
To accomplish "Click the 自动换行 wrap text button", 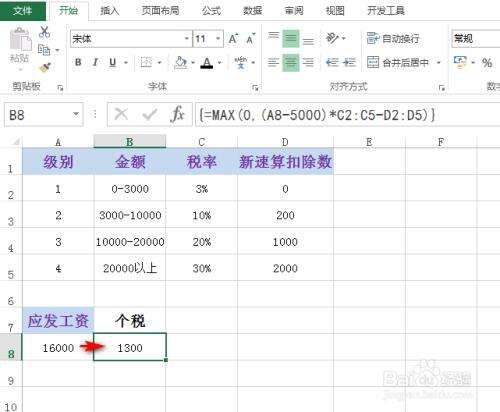I will (393, 39).
